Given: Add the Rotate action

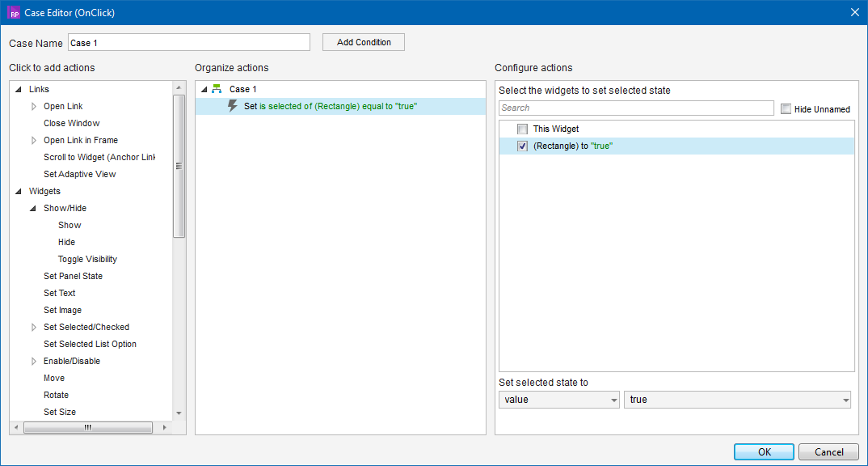Looking at the screenshot, I should [x=56, y=395].
